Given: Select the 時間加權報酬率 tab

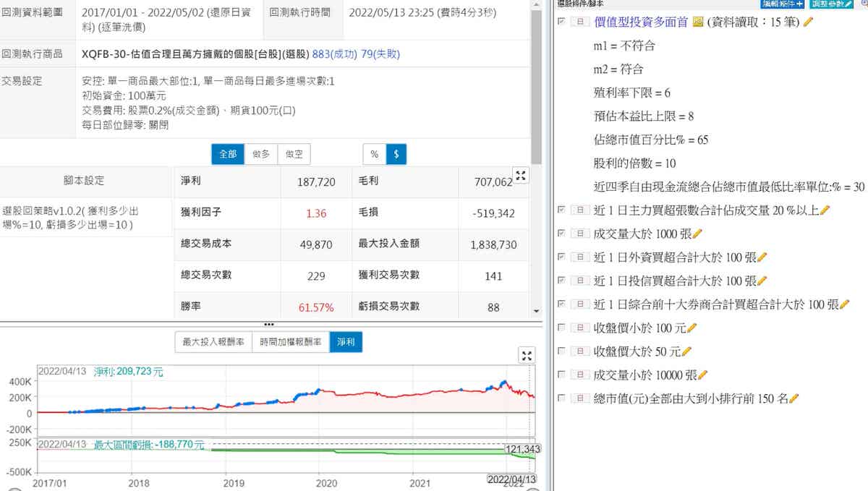Looking at the screenshot, I should pyautogui.click(x=290, y=342).
